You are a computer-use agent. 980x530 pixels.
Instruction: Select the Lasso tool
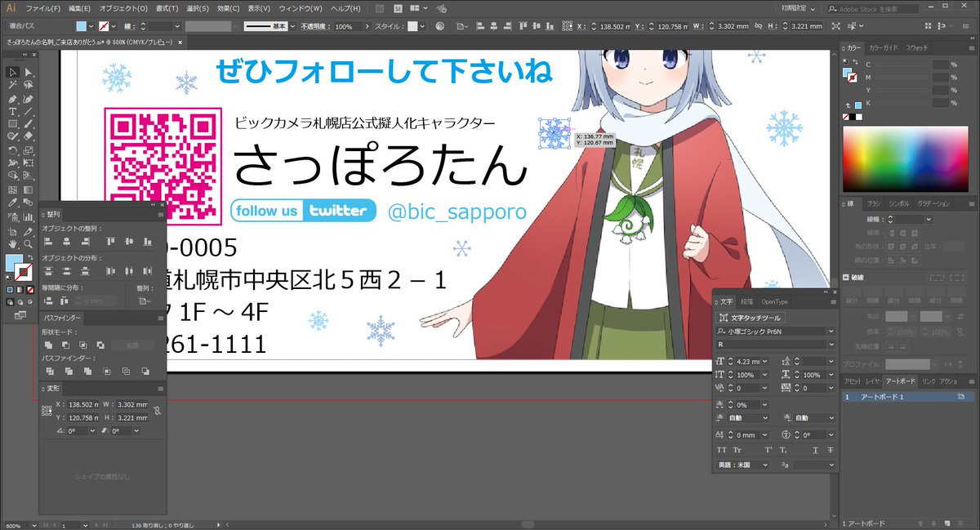[x=28, y=85]
